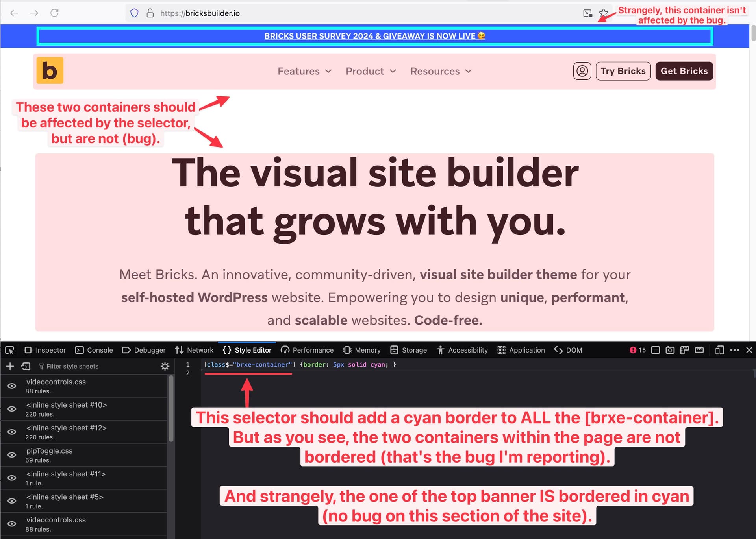Click the Bricks 'b' logo

tap(50, 71)
